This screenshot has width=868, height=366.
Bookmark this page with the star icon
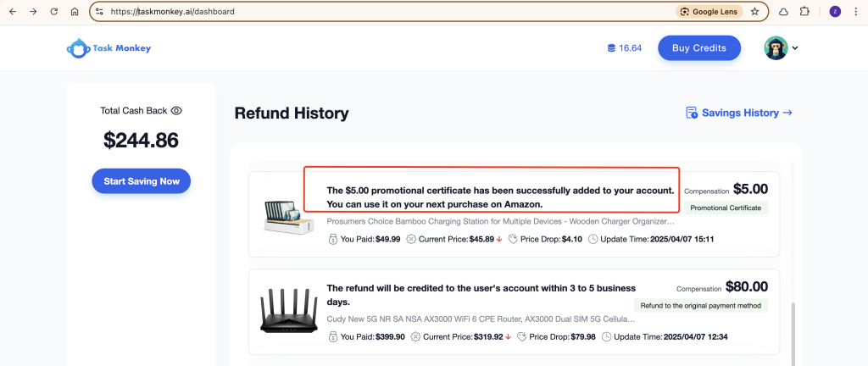pos(754,12)
